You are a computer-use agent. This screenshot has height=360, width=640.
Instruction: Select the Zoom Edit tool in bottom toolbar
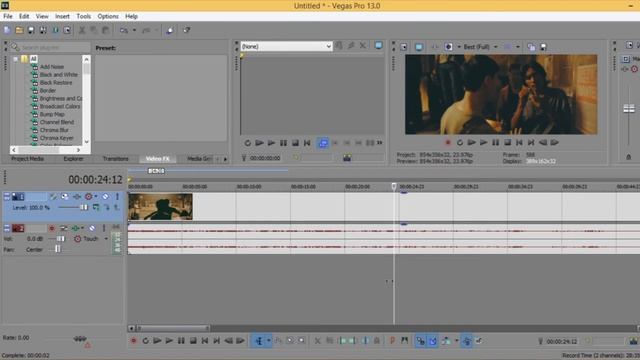click(x=301, y=341)
